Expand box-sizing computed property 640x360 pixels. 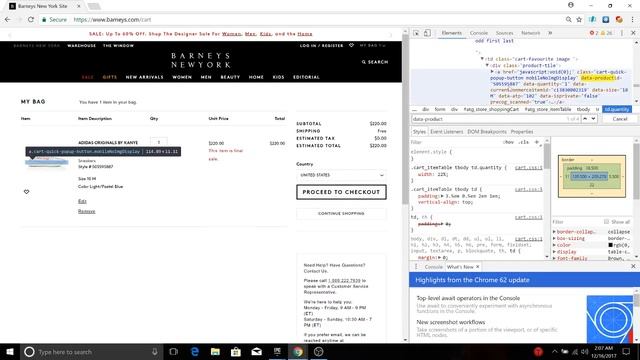554,238
